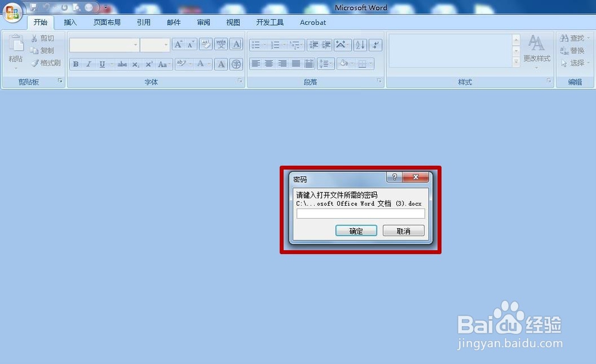The width and height of the screenshot is (596, 364).
Task: Switch to the 页面布局 tab
Action: tap(107, 23)
